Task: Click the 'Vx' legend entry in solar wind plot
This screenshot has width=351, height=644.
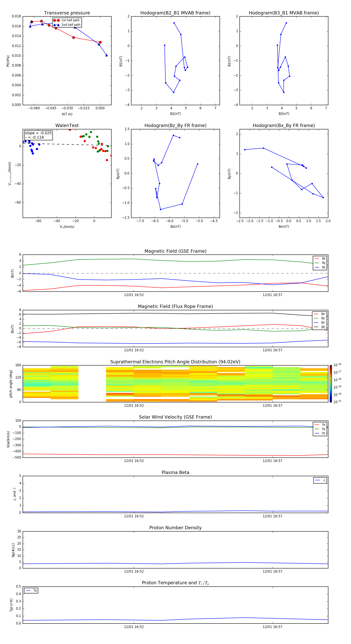Action: [x=320, y=424]
